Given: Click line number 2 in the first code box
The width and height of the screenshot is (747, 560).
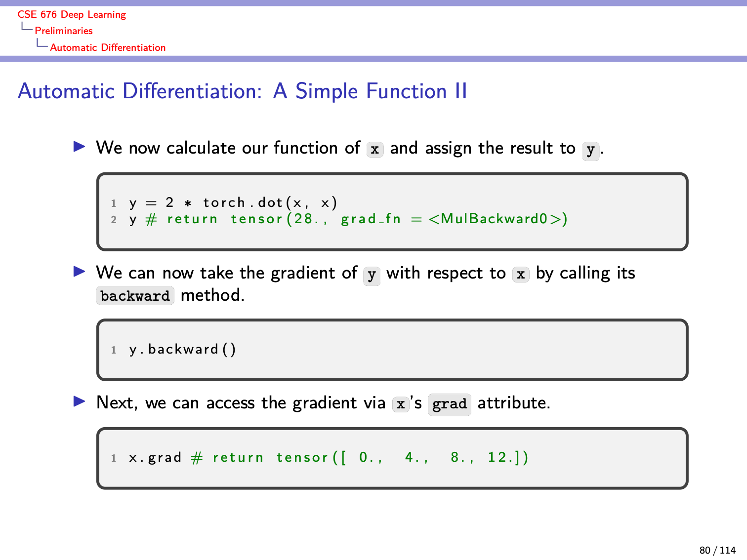Looking at the screenshot, I should click(x=114, y=220).
